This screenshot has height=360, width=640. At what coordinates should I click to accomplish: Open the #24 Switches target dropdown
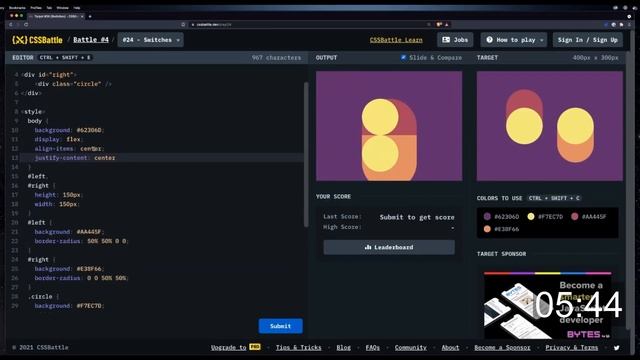coord(151,40)
